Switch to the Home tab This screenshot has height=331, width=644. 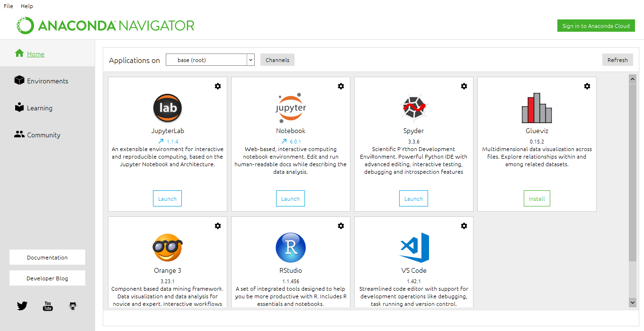tap(47, 53)
